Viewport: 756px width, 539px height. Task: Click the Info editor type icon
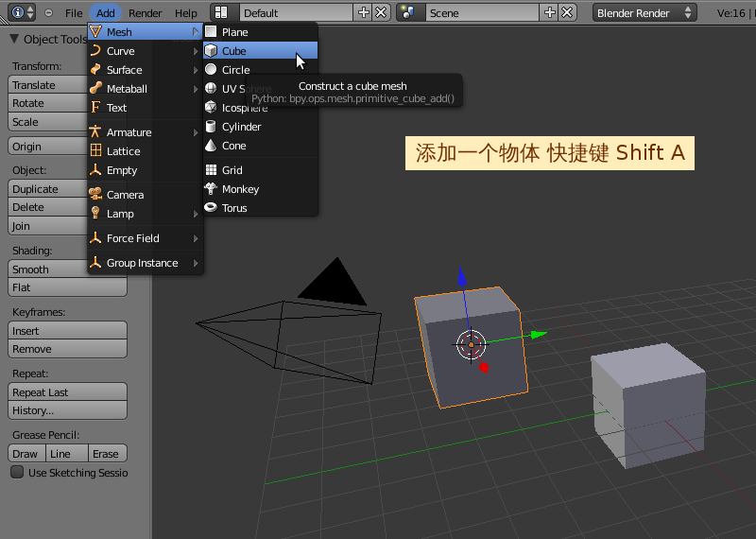22,12
